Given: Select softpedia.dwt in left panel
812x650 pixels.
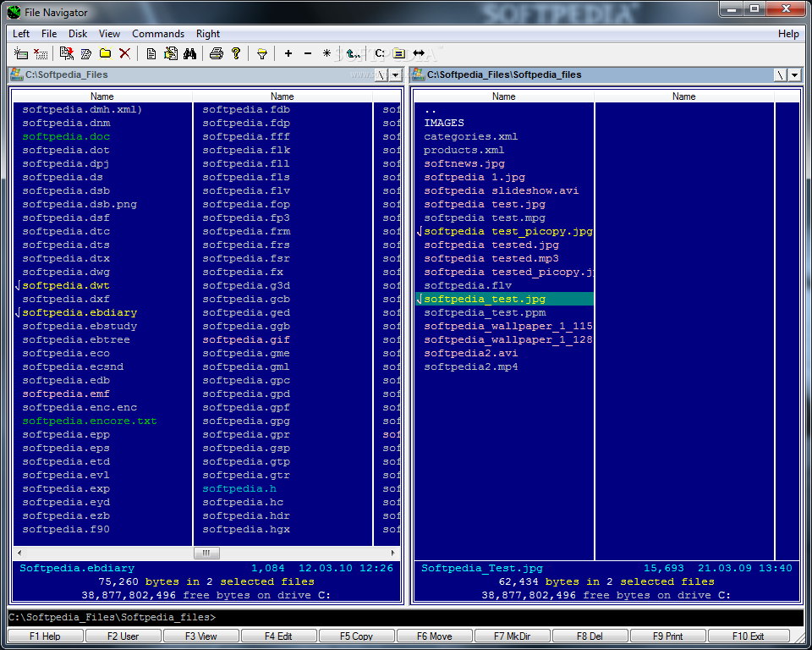Looking at the screenshot, I should [x=66, y=285].
